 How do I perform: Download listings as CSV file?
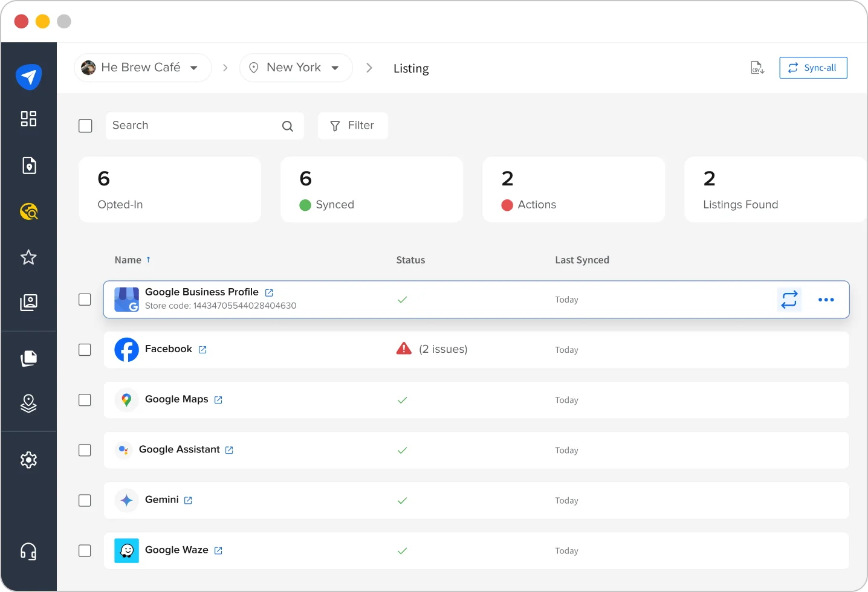(x=757, y=67)
